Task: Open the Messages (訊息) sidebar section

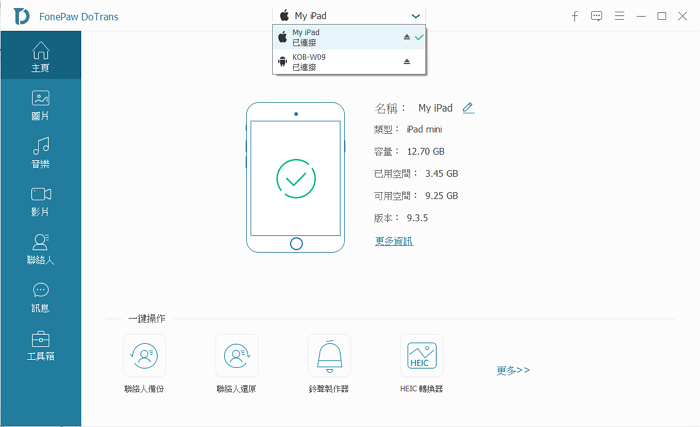Action: click(41, 297)
